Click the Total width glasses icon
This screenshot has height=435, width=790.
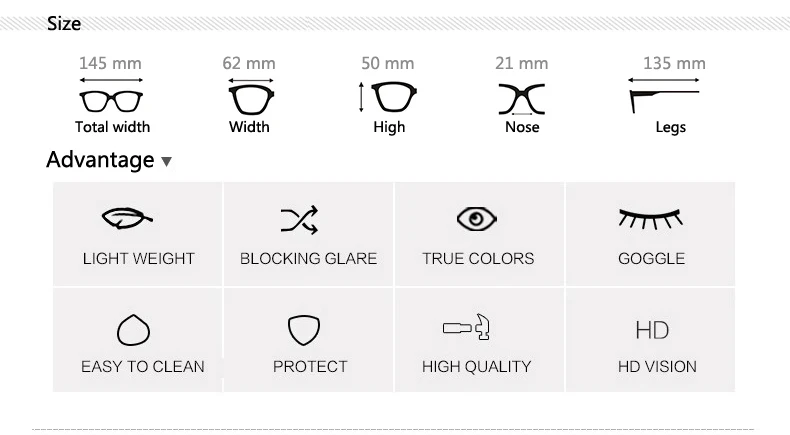click(111, 100)
